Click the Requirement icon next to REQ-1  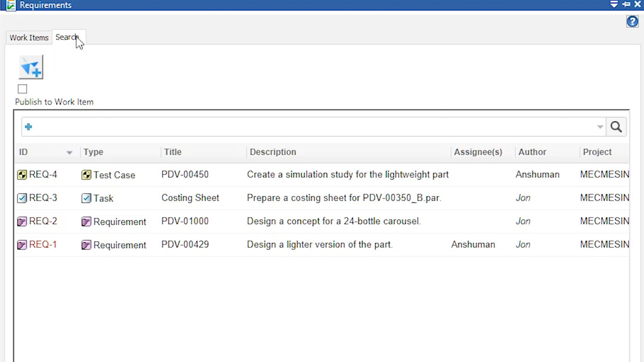pos(86,244)
